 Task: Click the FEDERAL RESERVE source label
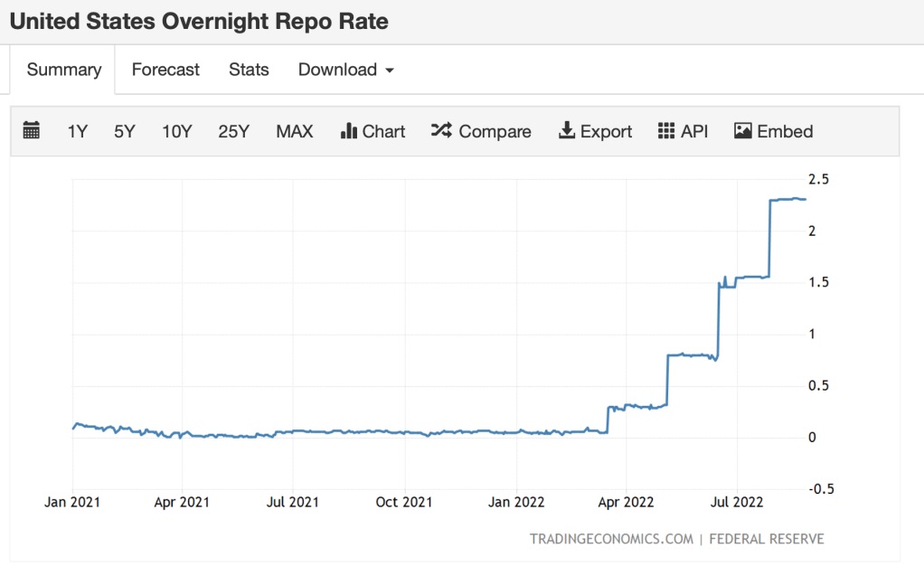(767, 539)
